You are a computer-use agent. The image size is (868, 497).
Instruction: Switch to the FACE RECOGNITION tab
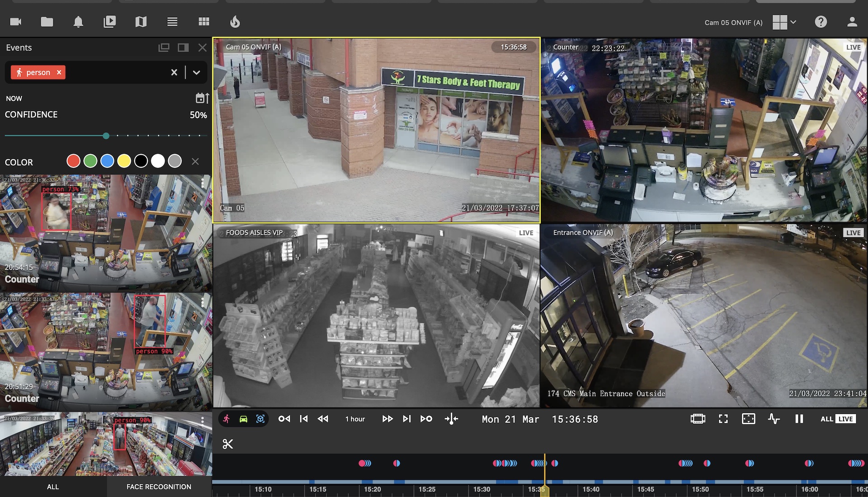click(159, 487)
